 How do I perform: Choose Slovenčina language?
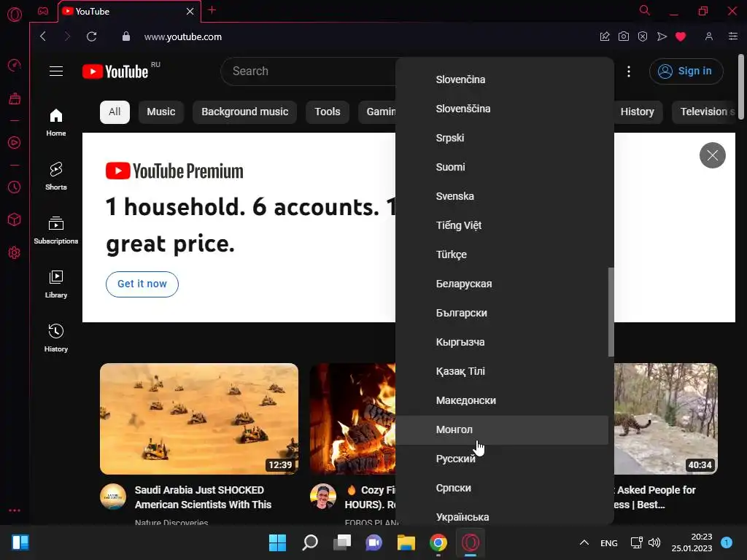pyautogui.click(x=502, y=79)
